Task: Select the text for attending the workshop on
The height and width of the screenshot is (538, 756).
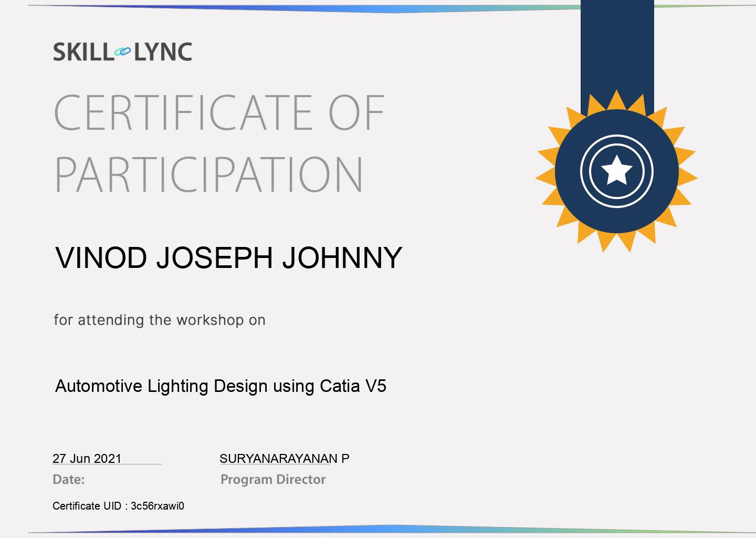Action: (159, 319)
